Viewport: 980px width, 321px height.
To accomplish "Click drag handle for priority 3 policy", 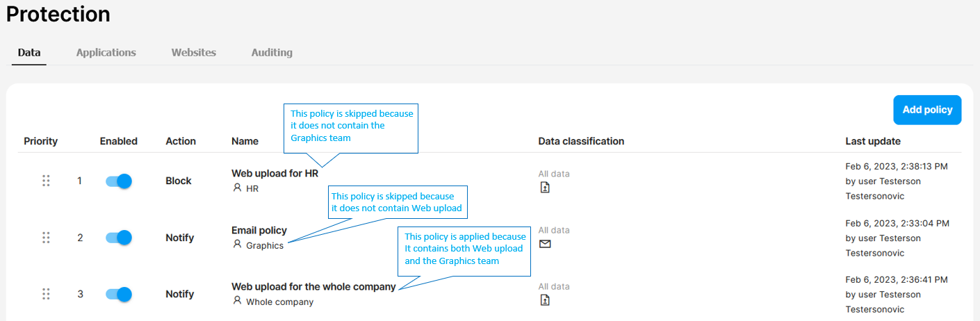I will (x=46, y=294).
